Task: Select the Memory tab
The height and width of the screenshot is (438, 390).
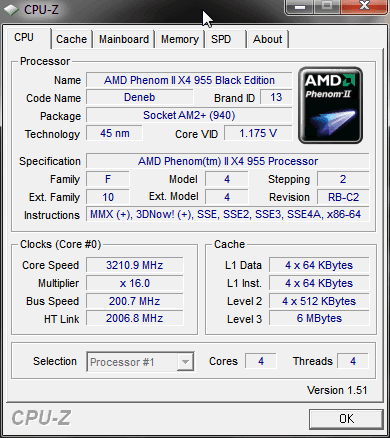Action: (180, 39)
